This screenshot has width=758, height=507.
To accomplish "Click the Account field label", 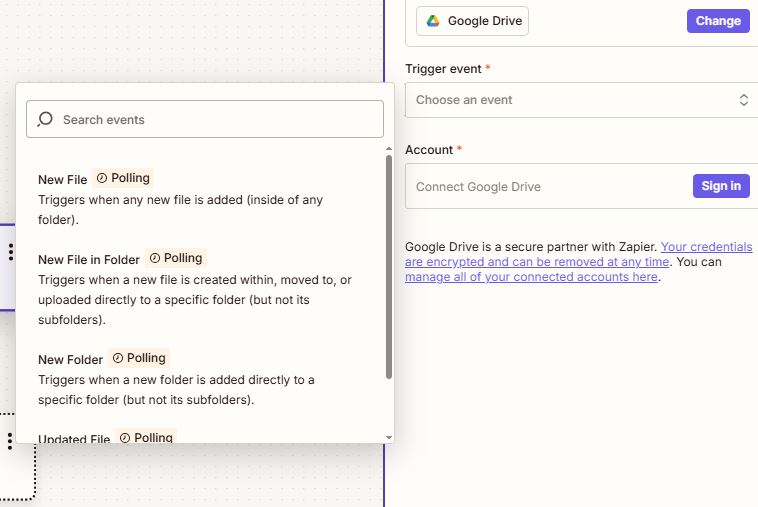I will click(429, 150).
